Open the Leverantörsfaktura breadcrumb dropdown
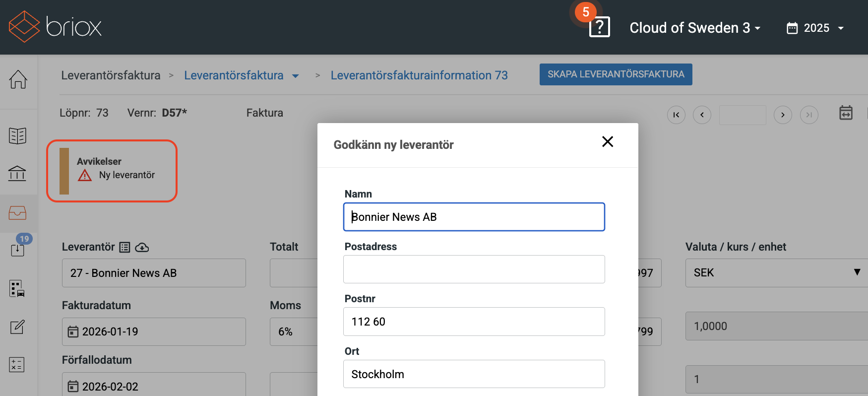 pyautogui.click(x=295, y=76)
